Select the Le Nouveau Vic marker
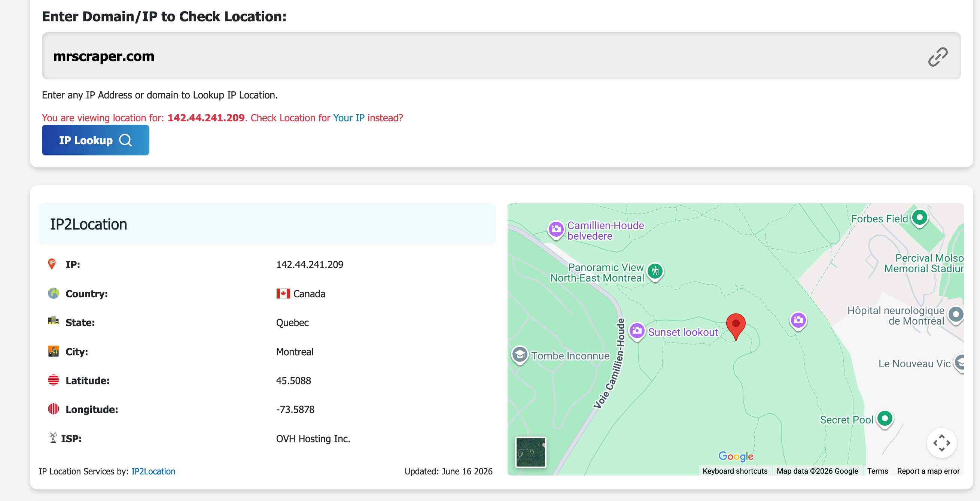This screenshot has height=501, width=980. pyautogui.click(x=959, y=363)
